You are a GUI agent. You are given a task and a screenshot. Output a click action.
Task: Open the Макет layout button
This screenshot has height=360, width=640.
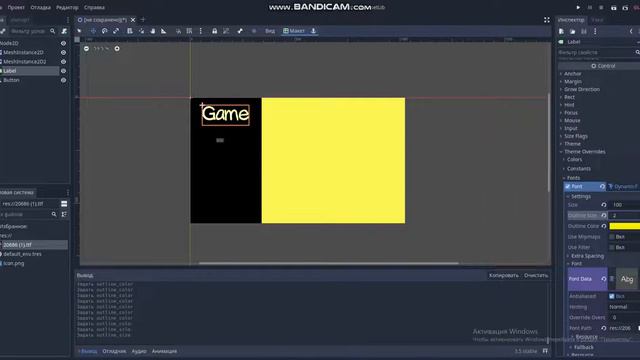pyautogui.click(x=294, y=31)
